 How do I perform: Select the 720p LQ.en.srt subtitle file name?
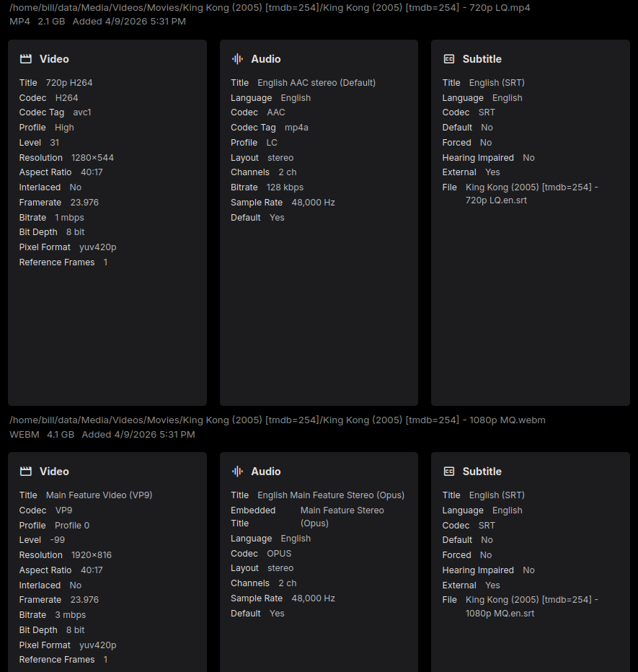pyautogui.click(x=531, y=194)
